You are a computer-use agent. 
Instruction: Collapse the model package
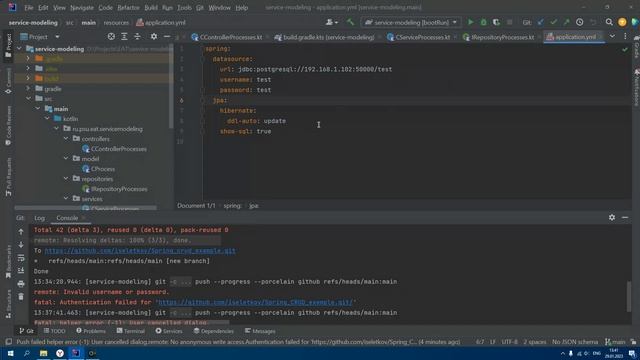(x=66, y=158)
